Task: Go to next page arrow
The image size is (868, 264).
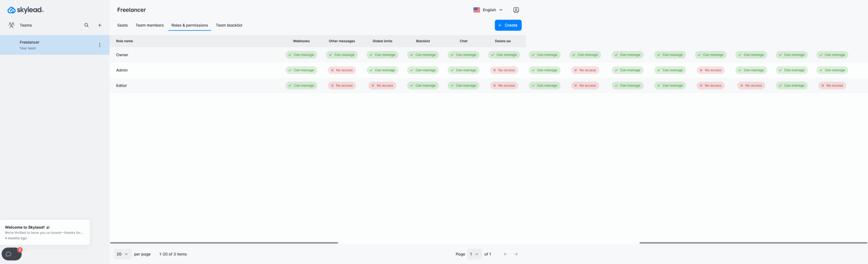Action: coord(516,254)
